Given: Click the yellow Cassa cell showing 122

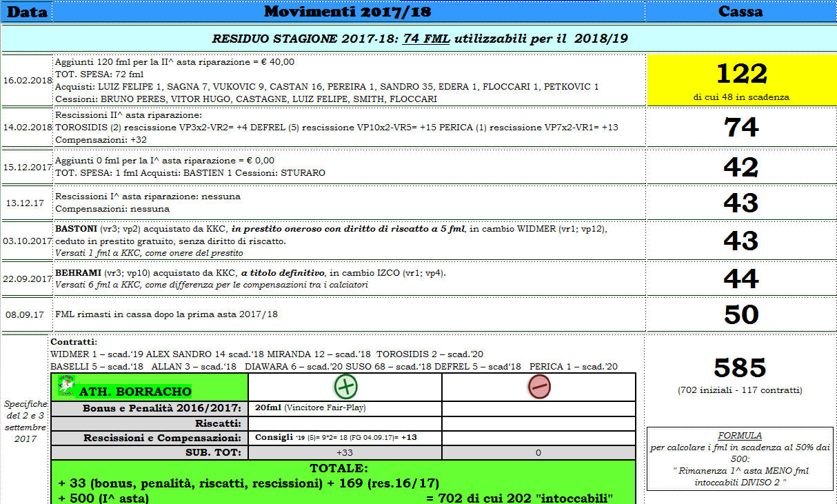Looking at the screenshot, I should pos(740,80).
